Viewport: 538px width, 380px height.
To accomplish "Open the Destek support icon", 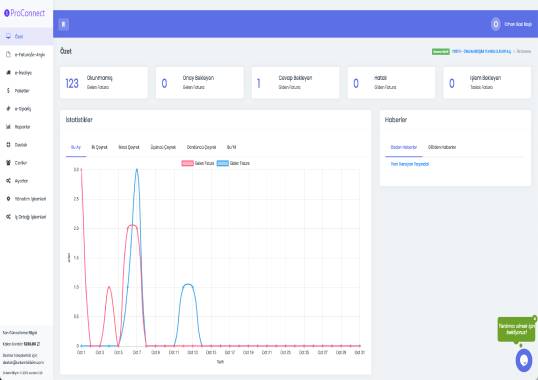I will pos(9,145).
